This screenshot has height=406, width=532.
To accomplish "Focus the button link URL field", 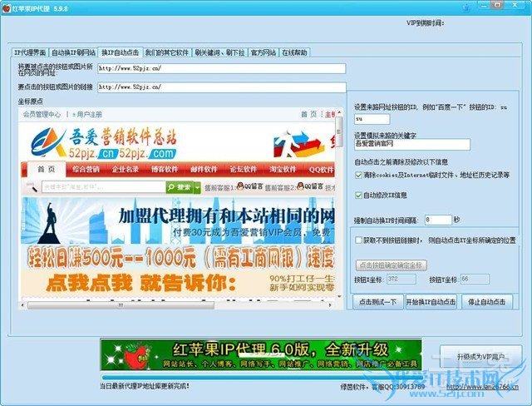I will click(x=222, y=87).
